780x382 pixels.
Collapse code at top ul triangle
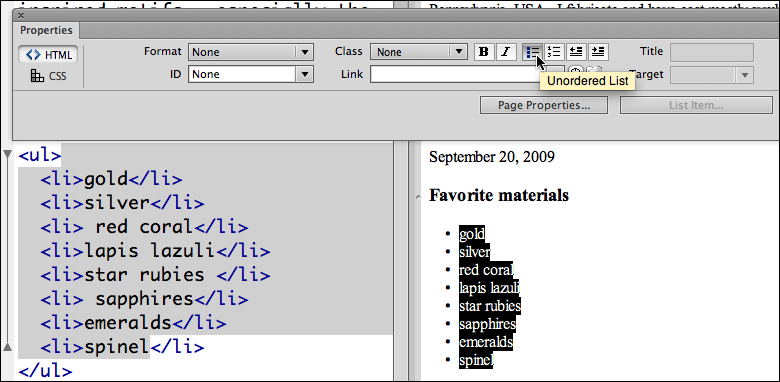pos(7,155)
